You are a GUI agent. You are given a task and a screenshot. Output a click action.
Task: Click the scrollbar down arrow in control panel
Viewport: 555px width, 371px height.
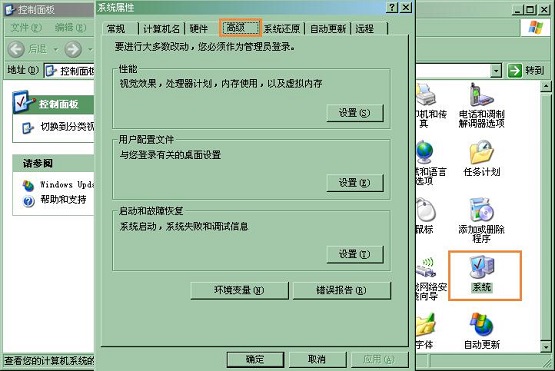click(546, 346)
